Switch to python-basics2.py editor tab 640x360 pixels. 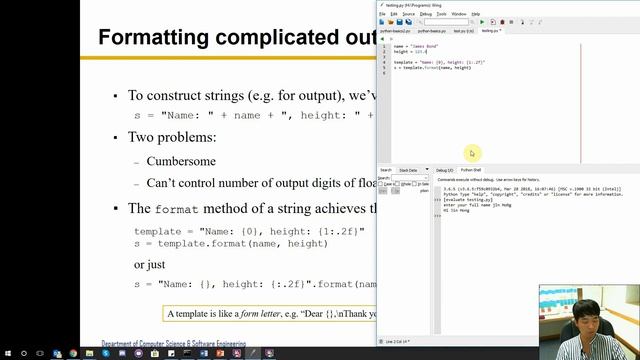click(x=395, y=31)
